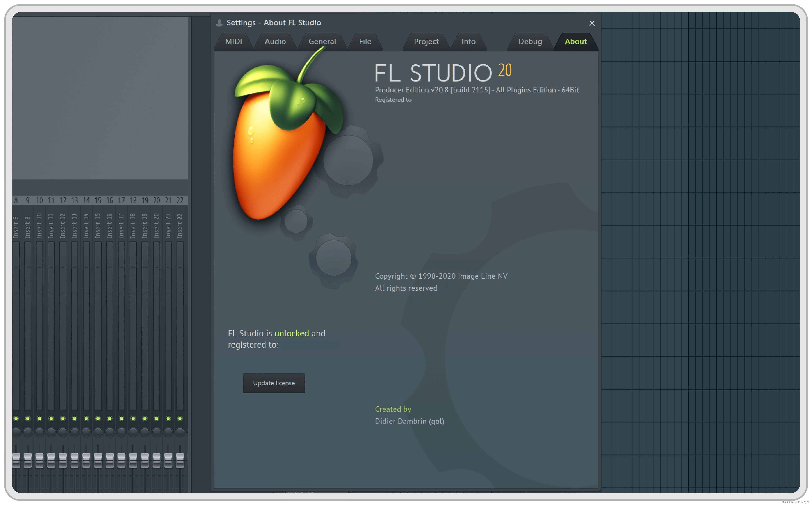812x505 pixels.
Task: Click the Update license button
Action: pos(274,383)
